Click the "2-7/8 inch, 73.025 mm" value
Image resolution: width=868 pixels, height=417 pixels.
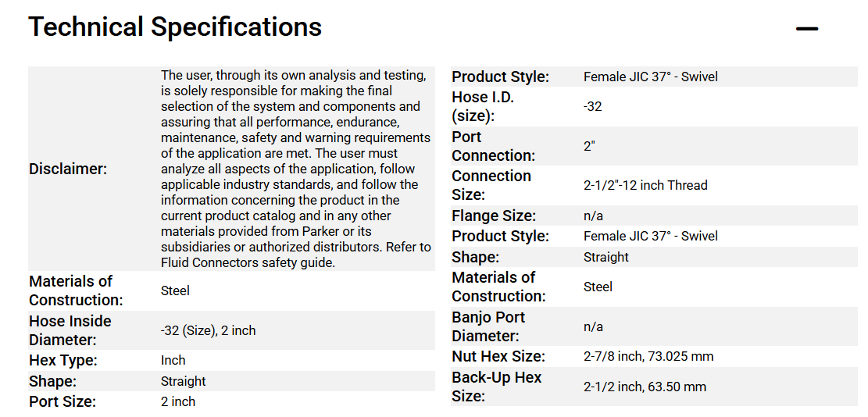(x=648, y=357)
